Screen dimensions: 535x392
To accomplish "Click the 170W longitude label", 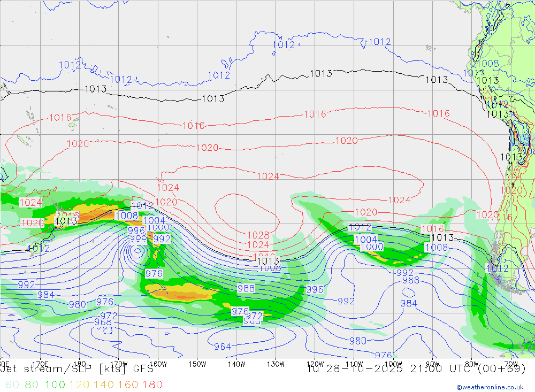I will 119,364.
